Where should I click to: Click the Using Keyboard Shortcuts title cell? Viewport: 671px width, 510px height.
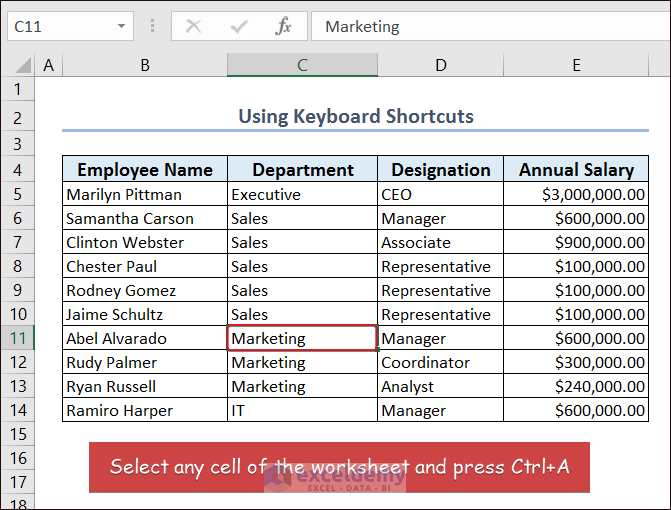click(355, 117)
